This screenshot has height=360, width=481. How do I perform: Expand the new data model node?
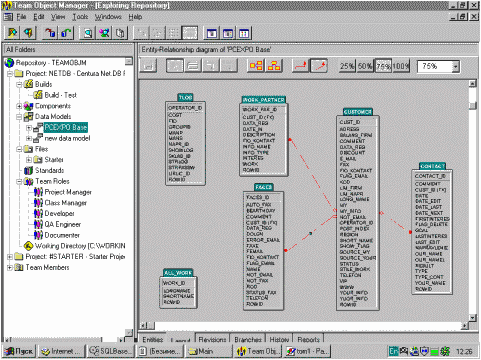coord(29,138)
